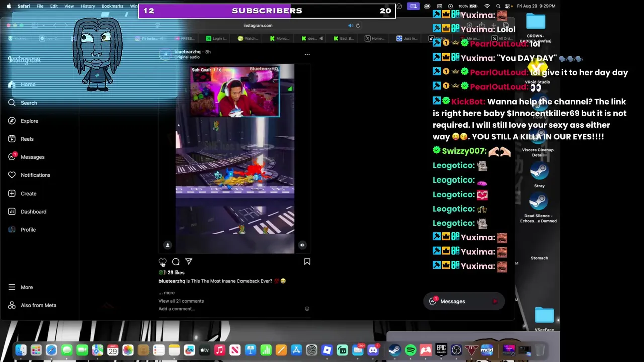Open the floating Messages button
Image resolution: width=644 pixels, height=362 pixels.
click(463, 301)
